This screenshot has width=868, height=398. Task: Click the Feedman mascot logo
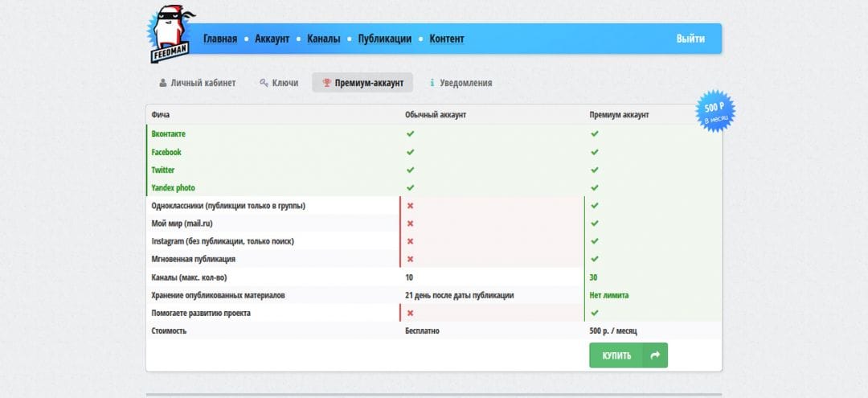click(170, 35)
